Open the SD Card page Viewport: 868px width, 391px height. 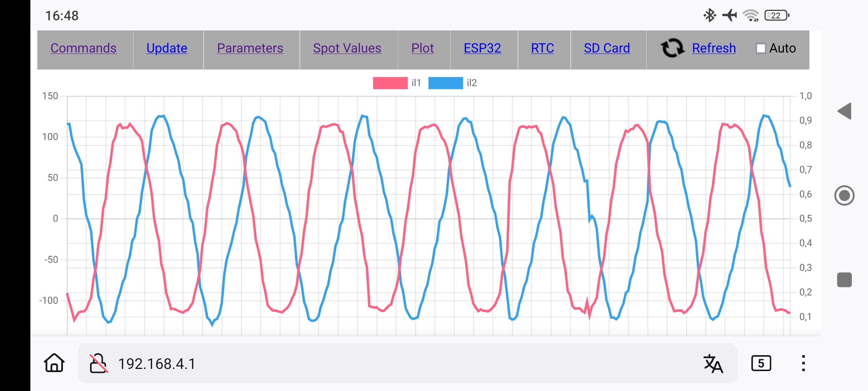(x=607, y=48)
